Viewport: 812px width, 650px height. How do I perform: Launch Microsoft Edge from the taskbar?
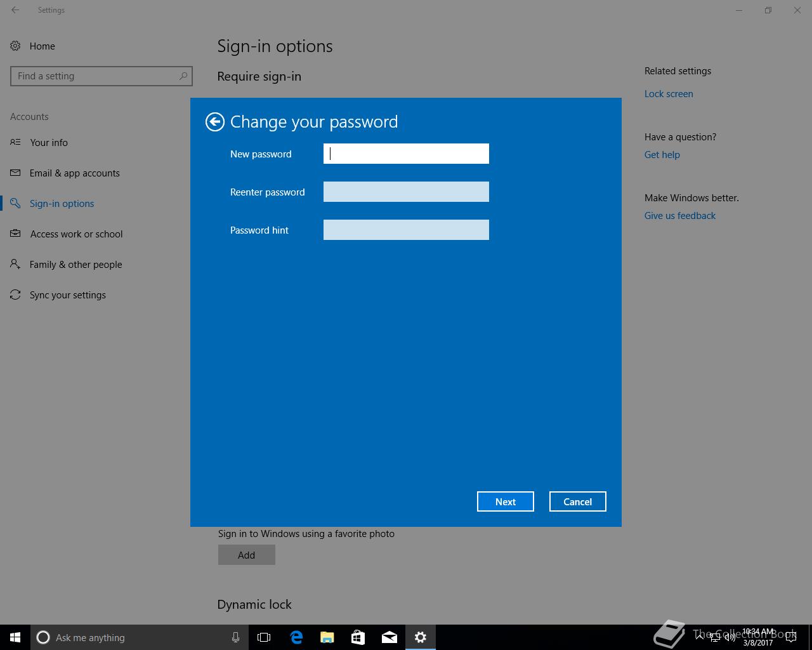(x=296, y=637)
